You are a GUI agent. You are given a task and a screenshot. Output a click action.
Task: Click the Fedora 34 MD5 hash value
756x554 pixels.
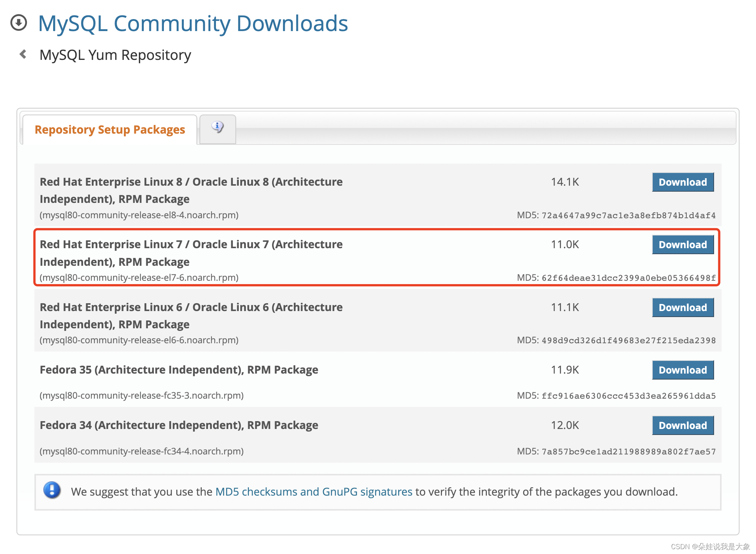pos(628,452)
